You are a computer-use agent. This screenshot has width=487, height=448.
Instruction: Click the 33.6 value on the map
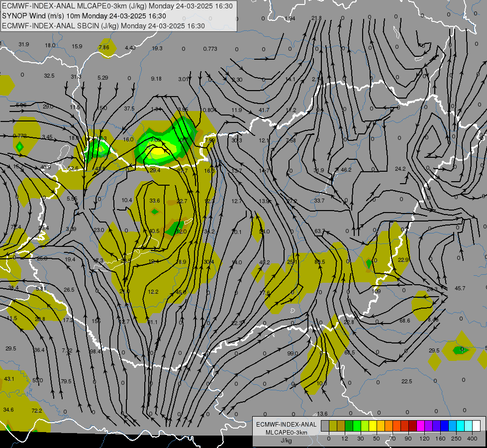(155, 201)
